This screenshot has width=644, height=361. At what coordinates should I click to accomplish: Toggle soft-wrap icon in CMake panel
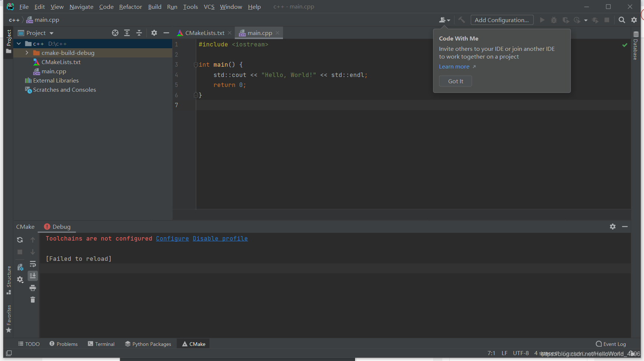33,264
